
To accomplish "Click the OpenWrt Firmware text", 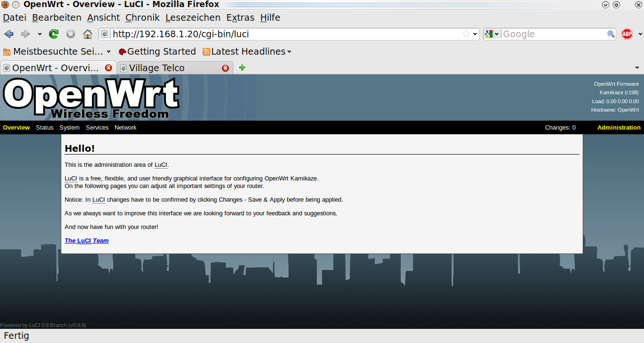I will 616,84.
